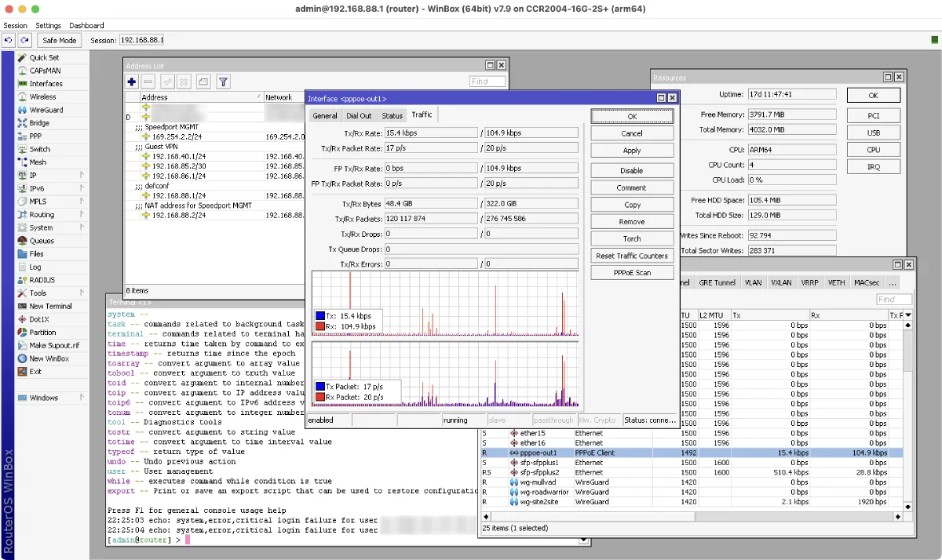942x560 pixels.
Task: Undo the last action with the back arrow
Action: tap(9, 40)
